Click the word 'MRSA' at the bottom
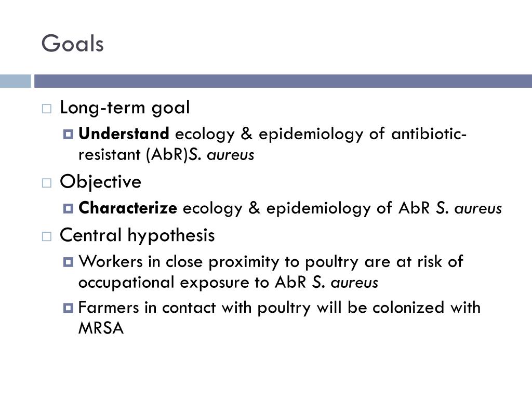The image size is (532, 399). pyautogui.click(x=101, y=328)
